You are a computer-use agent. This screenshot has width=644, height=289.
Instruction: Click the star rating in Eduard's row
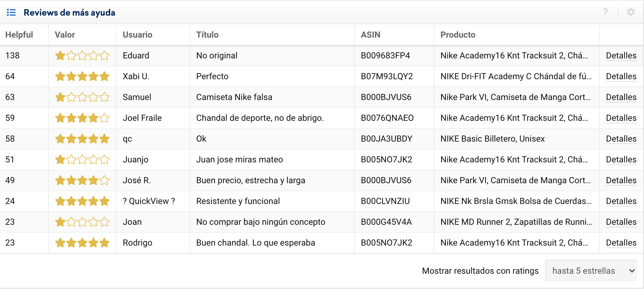[x=82, y=56]
